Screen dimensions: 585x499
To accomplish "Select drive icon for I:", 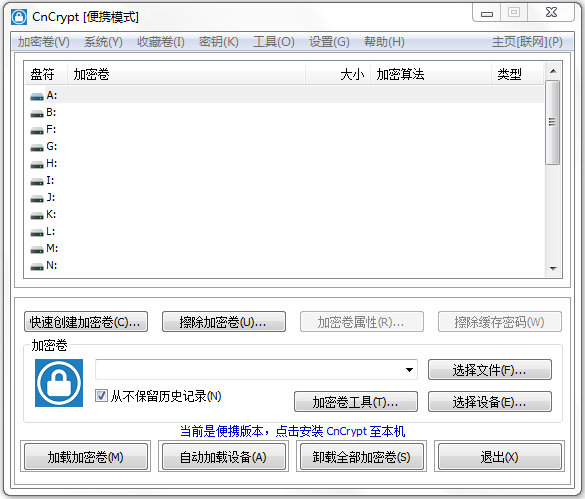I will tap(37, 182).
